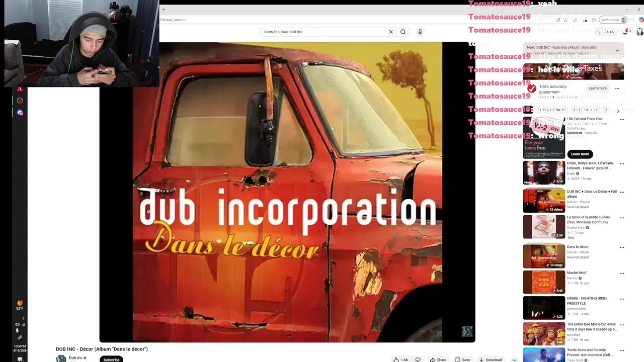Click View full playlist under Dans le décor album
The image size is (644, 362).
[x=578, y=257]
